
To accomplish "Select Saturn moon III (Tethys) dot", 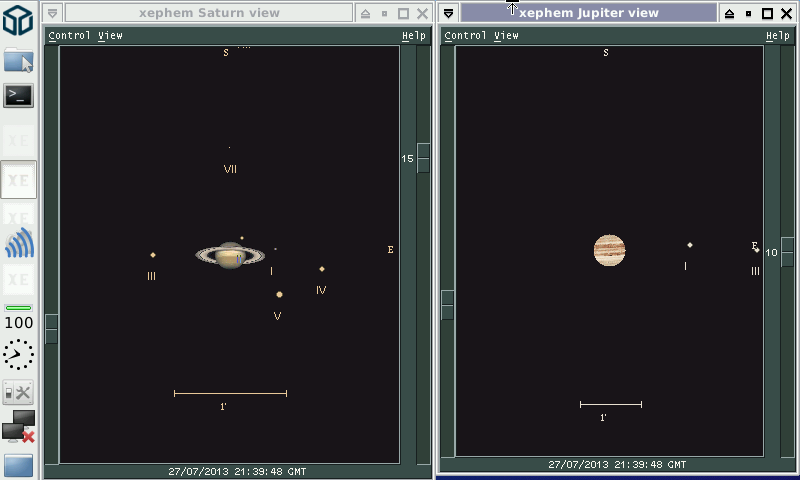I will point(153,255).
